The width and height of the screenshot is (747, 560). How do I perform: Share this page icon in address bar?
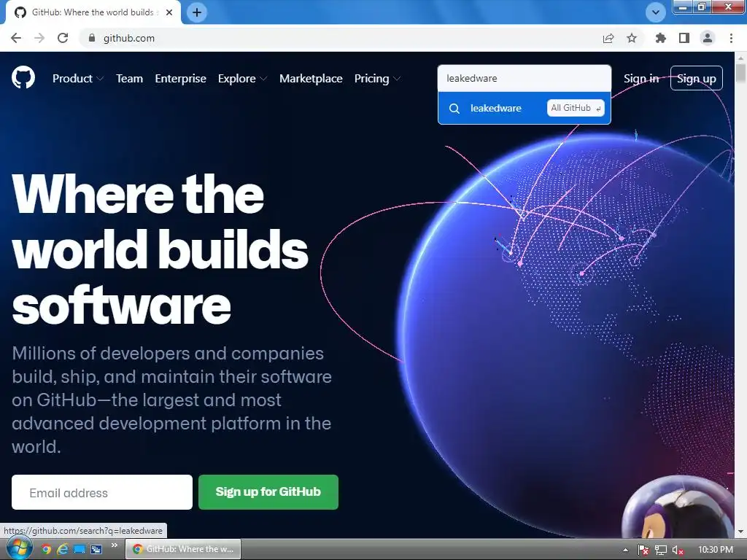608,38
